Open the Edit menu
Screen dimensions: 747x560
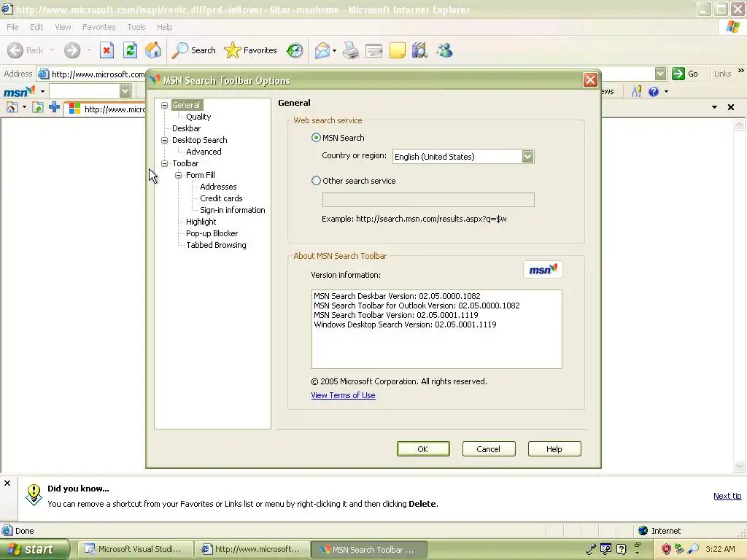36,27
